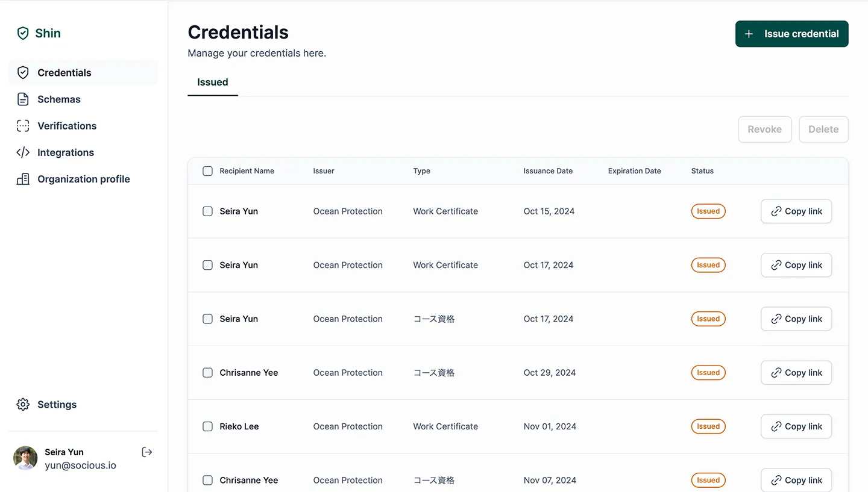Select the Credentials shield icon in sidebar
This screenshot has width=868, height=492.
point(23,72)
